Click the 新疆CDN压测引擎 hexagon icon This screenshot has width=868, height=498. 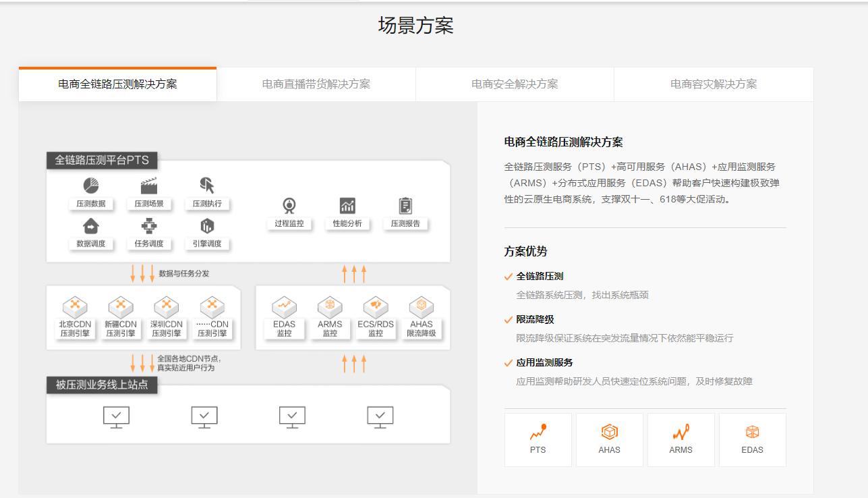point(121,306)
